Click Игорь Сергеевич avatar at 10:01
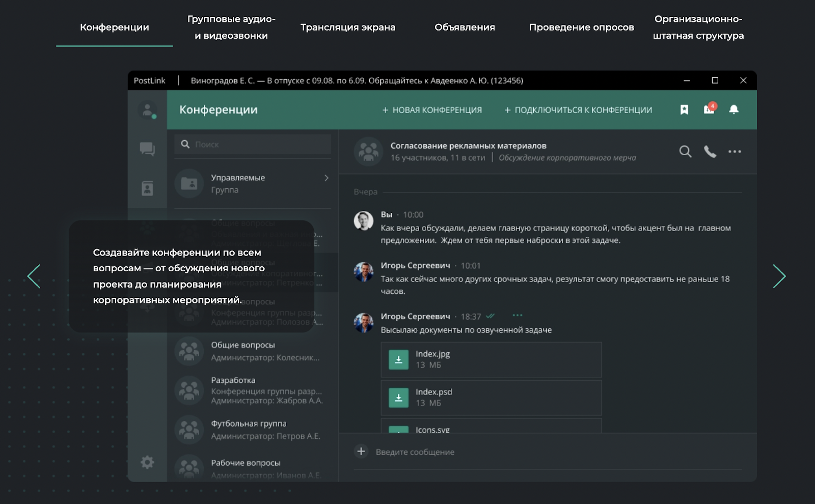The width and height of the screenshot is (815, 504). [x=364, y=272]
